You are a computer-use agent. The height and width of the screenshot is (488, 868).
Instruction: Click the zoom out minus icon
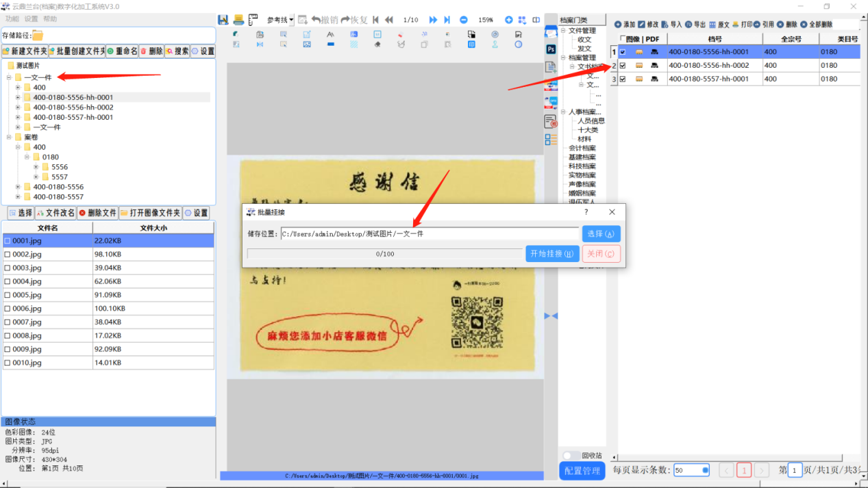(464, 20)
